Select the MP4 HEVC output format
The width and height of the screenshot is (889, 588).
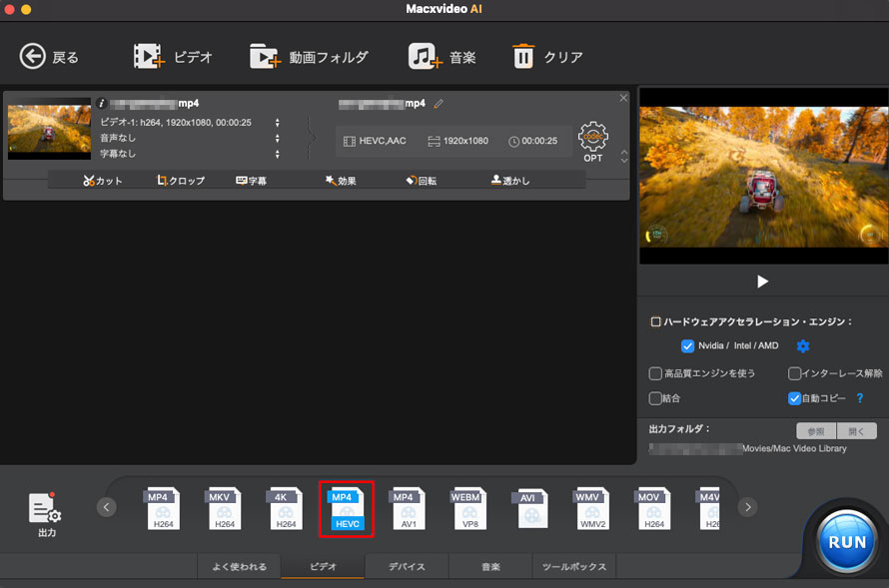coord(347,508)
